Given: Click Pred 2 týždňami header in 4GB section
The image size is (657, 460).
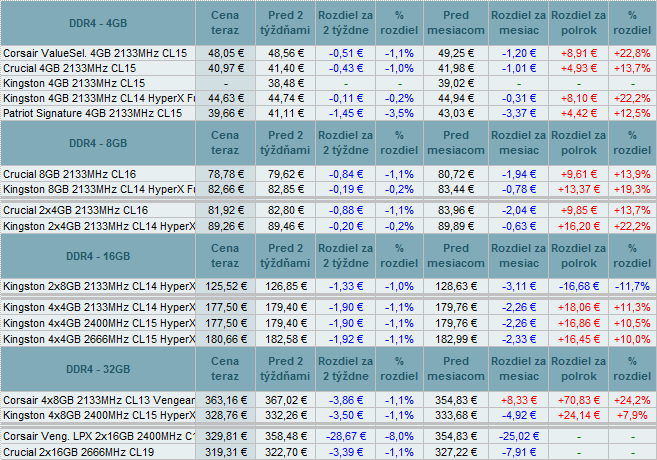Looking at the screenshot, I should coord(285,23).
